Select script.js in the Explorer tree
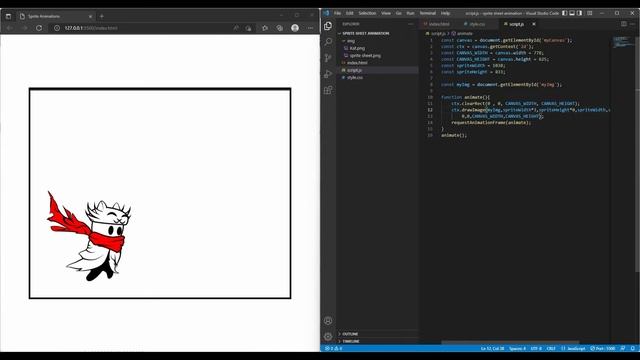Screen dimensions: 640x360 (378, 70)
